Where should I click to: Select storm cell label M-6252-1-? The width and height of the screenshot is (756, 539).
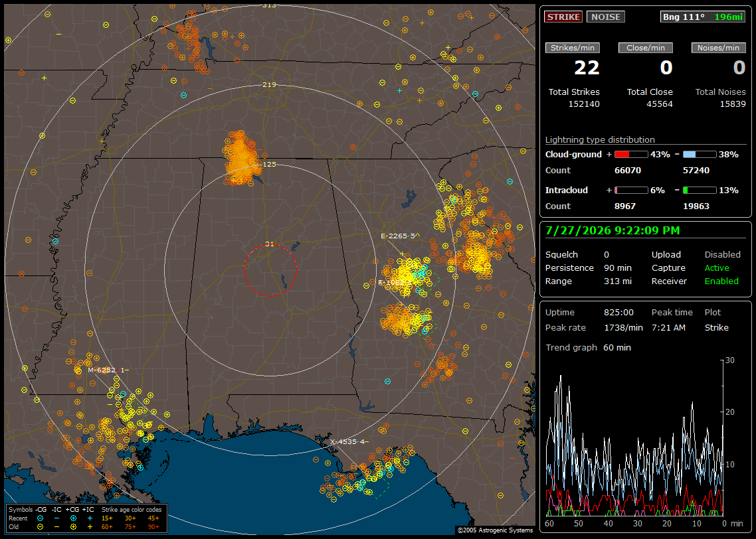point(108,370)
